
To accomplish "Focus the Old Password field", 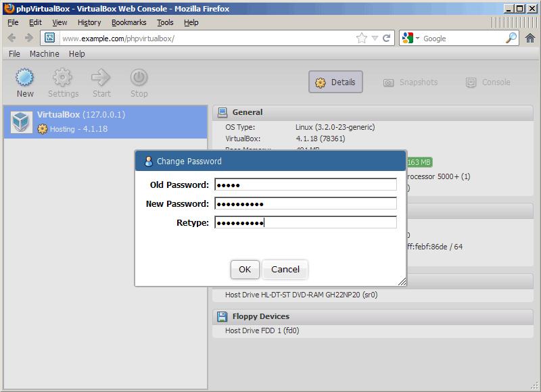I will tap(305, 185).
